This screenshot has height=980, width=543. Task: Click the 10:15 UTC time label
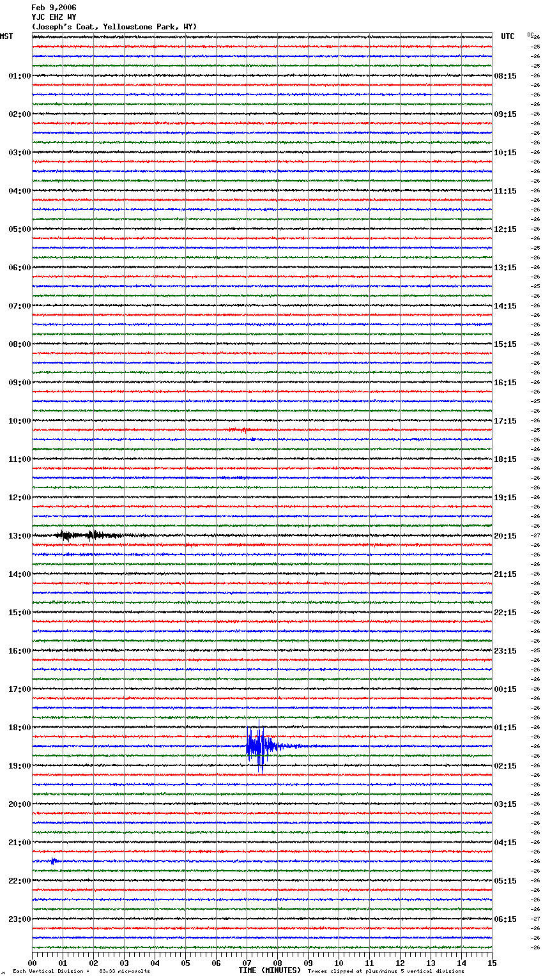pyautogui.click(x=505, y=153)
